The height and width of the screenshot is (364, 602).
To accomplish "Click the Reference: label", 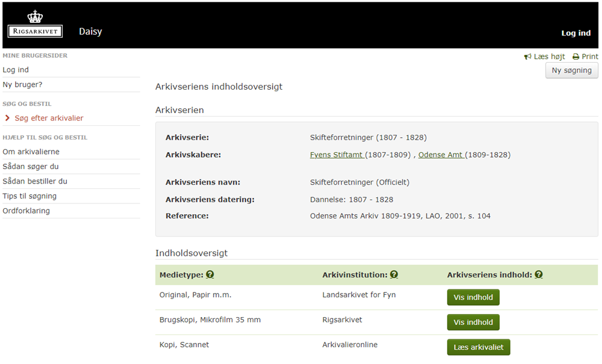I will point(187,216).
